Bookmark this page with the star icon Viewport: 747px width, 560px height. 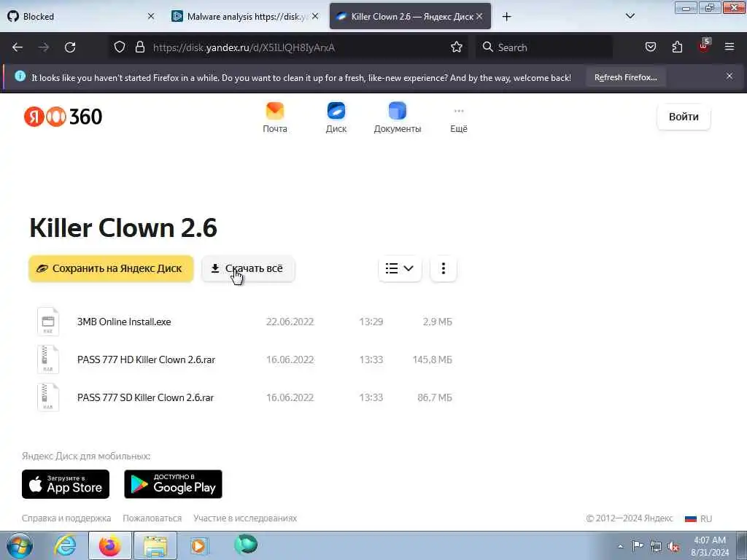click(x=457, y=47)
